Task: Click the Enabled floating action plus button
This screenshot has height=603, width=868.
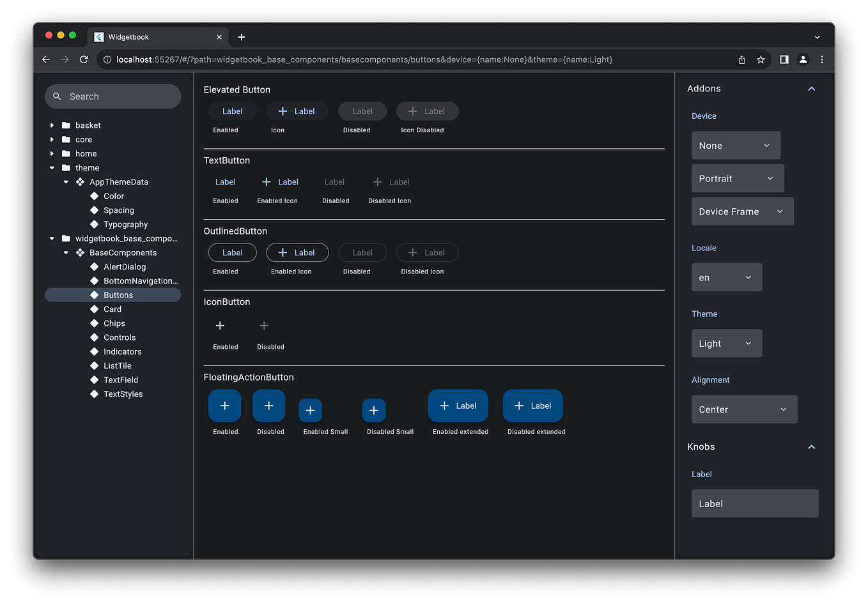Action: 225,406
